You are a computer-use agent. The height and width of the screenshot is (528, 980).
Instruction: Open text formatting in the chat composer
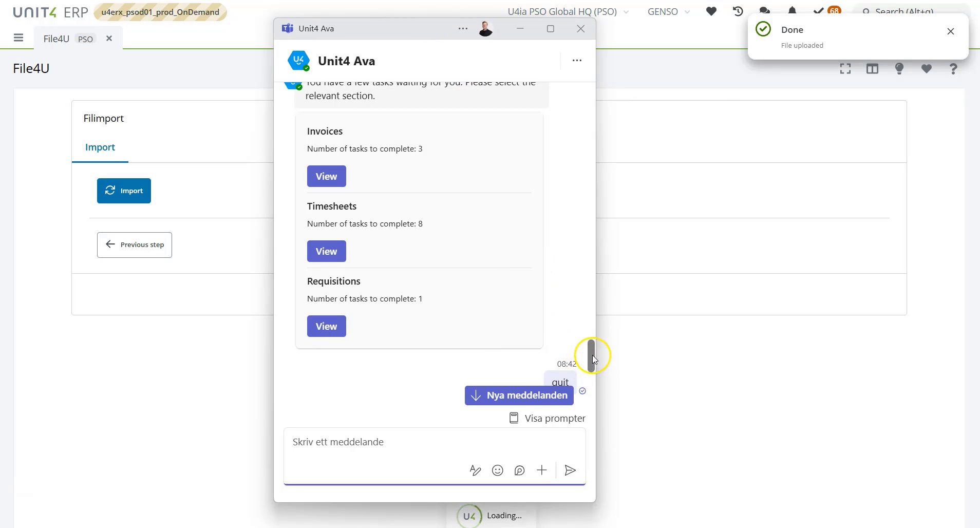coord(475,470)
